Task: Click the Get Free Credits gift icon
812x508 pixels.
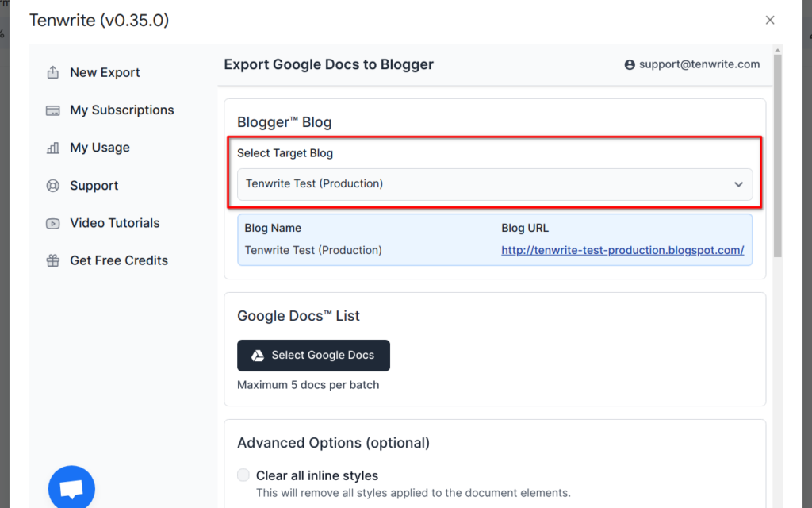Action: 52,260
